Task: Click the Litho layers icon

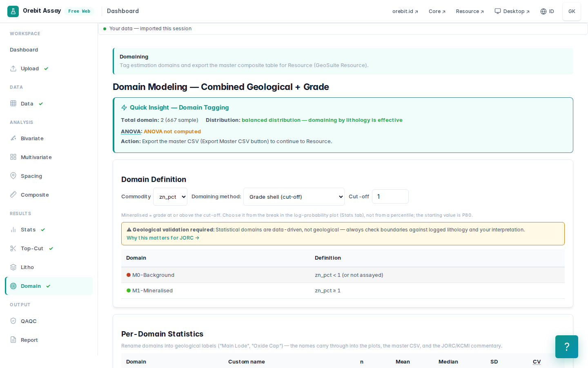Action: click(13, 267)
